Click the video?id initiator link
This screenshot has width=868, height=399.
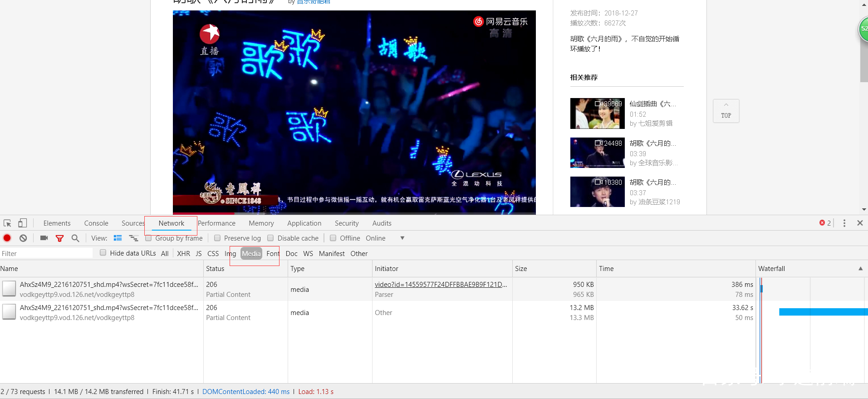[x=441, y=285]
